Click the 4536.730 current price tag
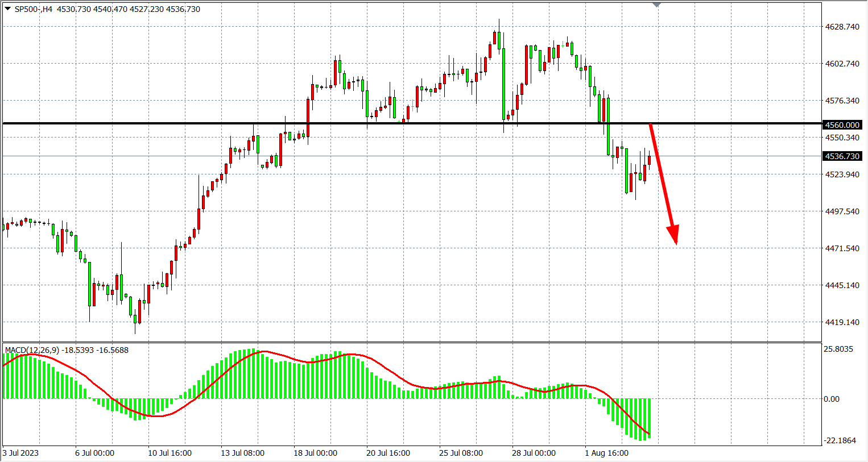 click(842, 156)
